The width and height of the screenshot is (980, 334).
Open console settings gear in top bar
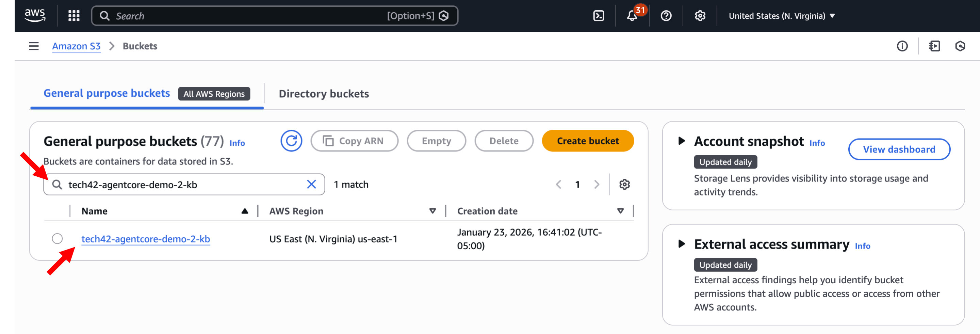point(700,16)
